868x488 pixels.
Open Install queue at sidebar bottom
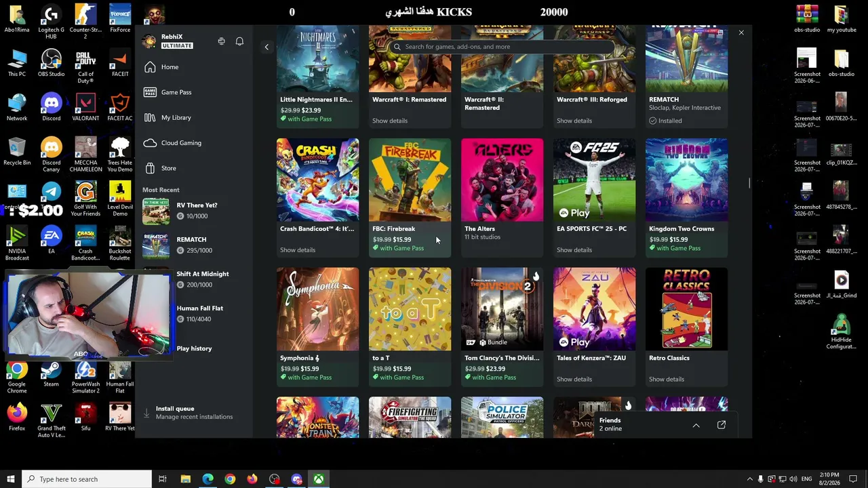(195, 413)
